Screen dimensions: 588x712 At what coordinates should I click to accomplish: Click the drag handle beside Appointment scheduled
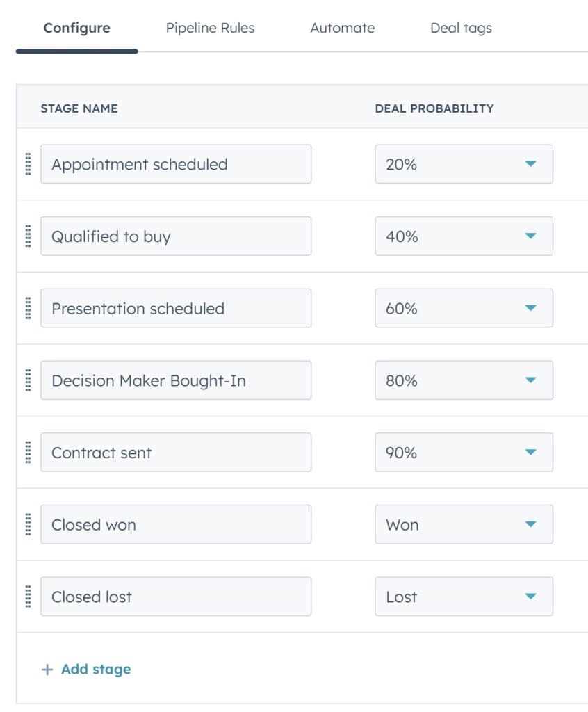[28, 164]
